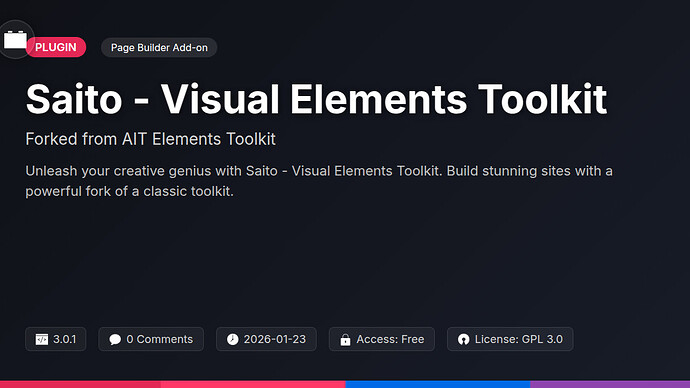Click the clock icon beside the date
This screenshot has width=690, height=388.
click(232, 339)
